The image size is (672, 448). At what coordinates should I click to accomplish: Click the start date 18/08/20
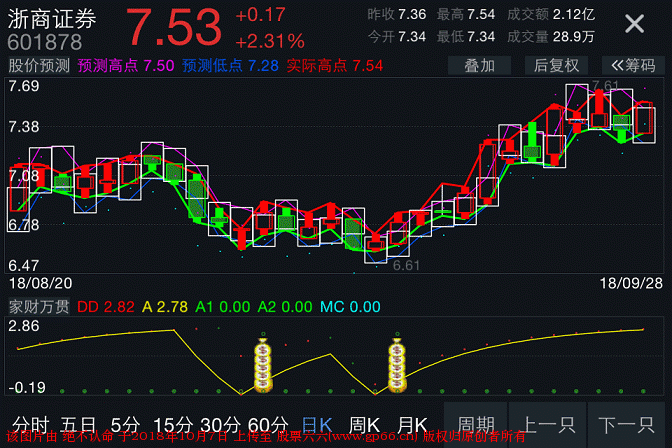click(x=41, y=283)
